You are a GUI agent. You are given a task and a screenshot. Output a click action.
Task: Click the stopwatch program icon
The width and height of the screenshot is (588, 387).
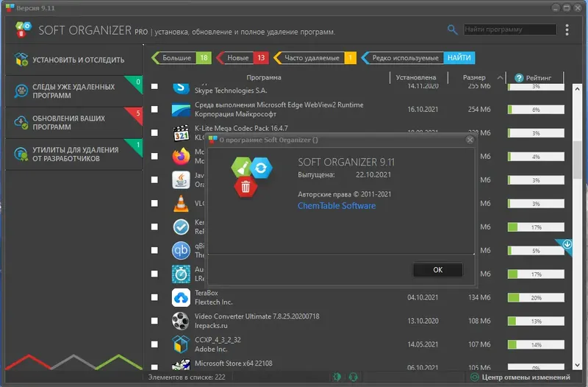pyautogui.click(x=181, y=274)
